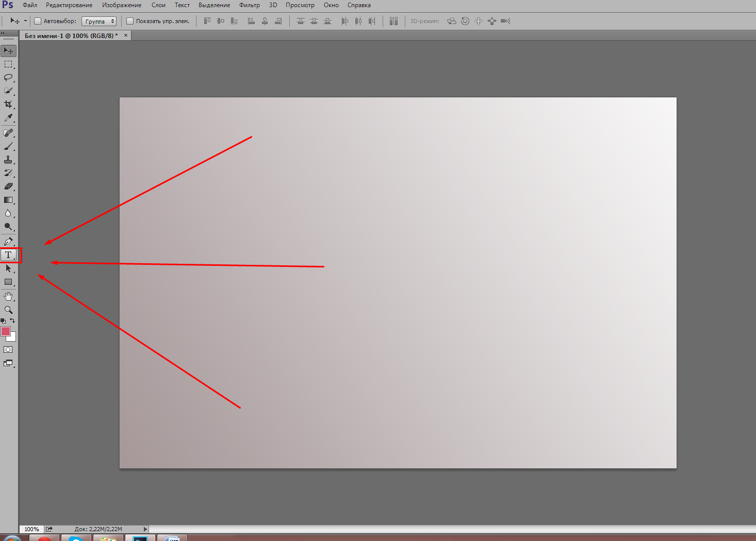Screen dimensions: 756x541
Task: Open the Группа auto-select dropdown
Action: 99,21
